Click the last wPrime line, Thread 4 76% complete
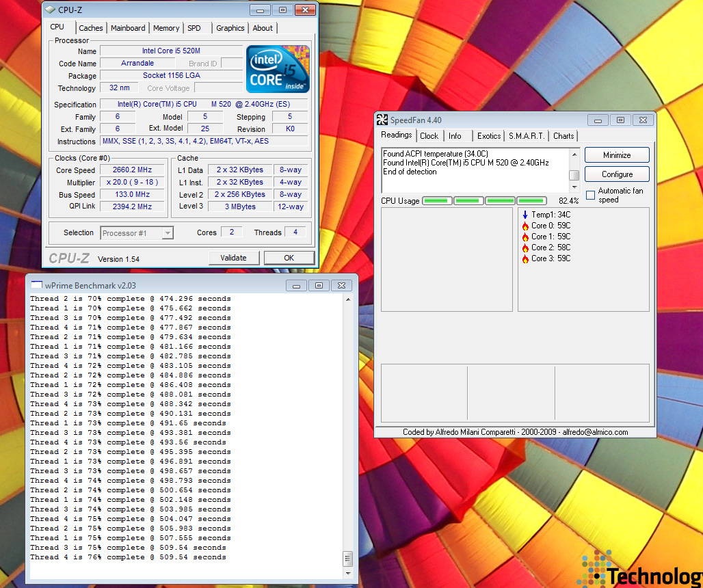This screenshot has height=588, width=703. [x=128, y=557]
